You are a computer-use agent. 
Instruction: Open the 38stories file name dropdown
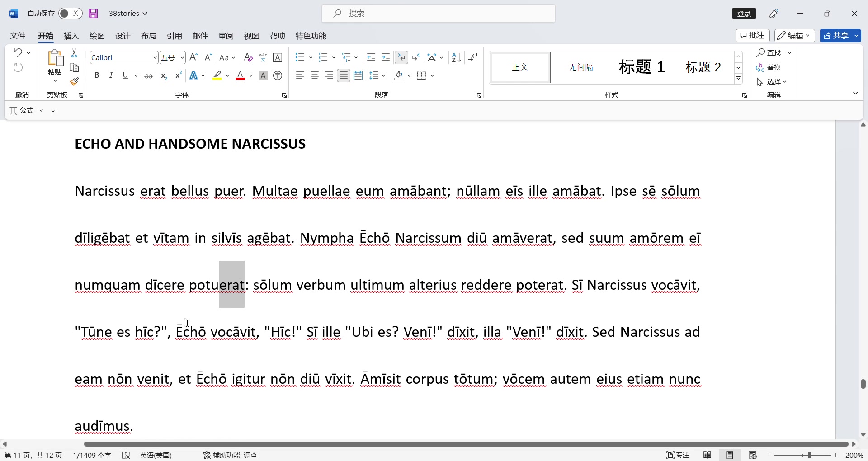pyautogui.click(x=128, y=14)
